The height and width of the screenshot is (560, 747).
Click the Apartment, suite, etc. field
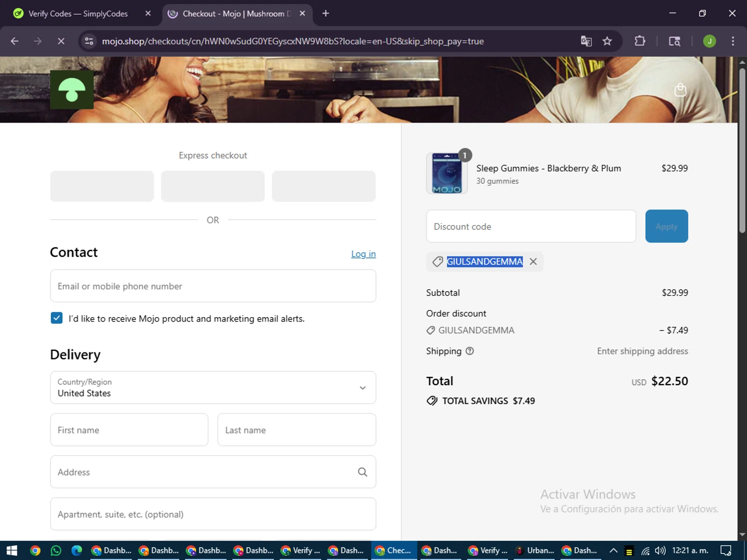(x=213, y=514)
